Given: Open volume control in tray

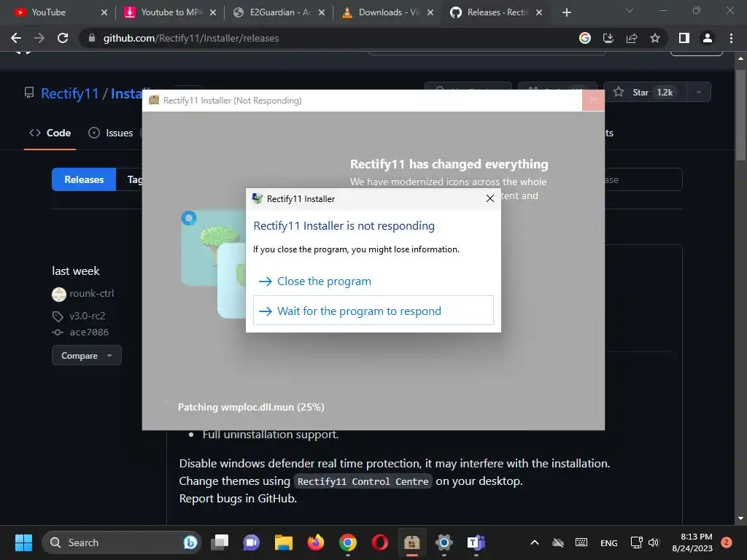Looking at the screenshot, I should 654,542.
